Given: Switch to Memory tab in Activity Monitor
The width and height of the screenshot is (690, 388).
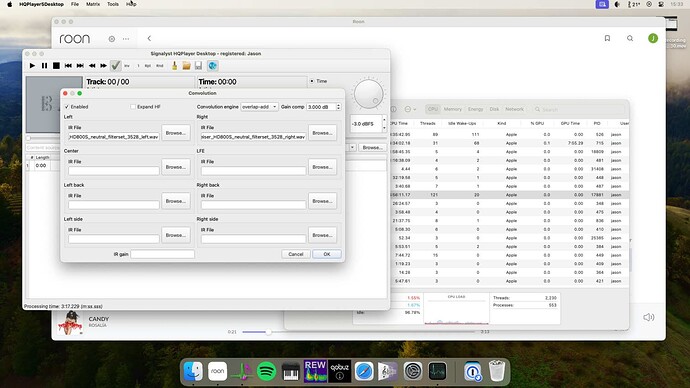Looking at the screenshot, I should pyautogui.click(x=452, y=109).
